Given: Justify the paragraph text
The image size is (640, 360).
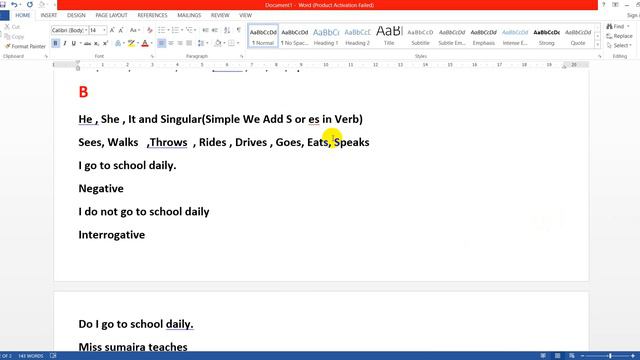Looking at the screenshot, I should click(189, 43).
